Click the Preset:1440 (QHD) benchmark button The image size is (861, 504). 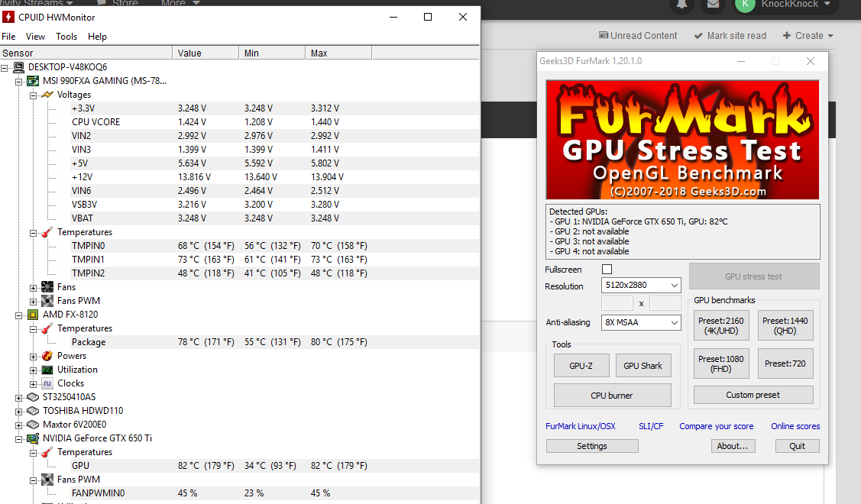coord(785,325)
